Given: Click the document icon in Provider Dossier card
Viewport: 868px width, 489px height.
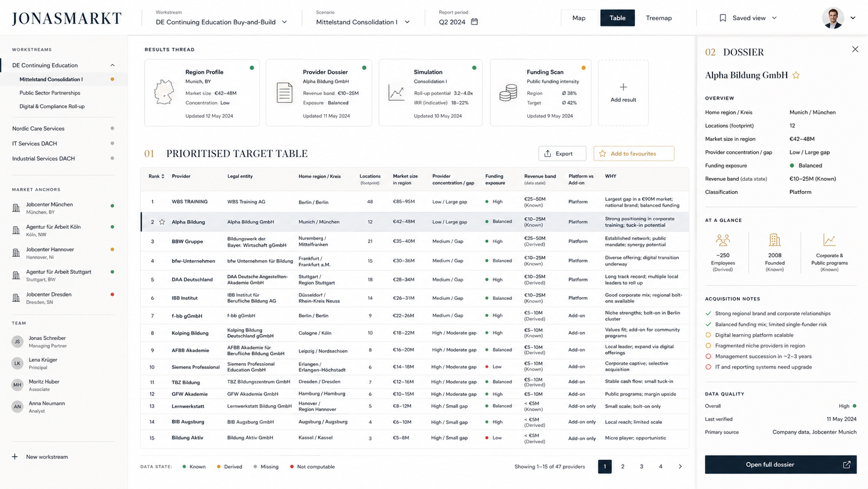Looking at the screenshot, I should pyautogui.click(x=284, y=92).
